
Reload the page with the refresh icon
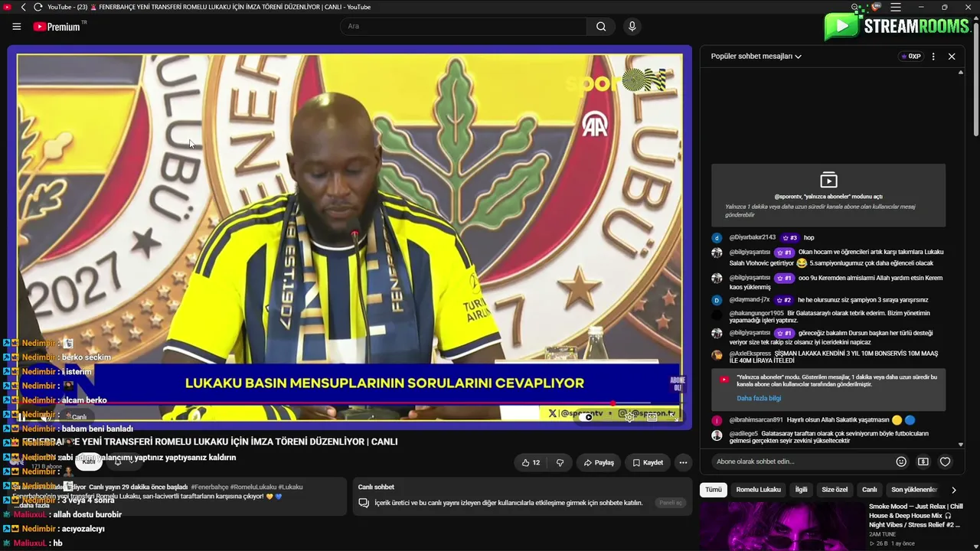click(x=38, y=7)
